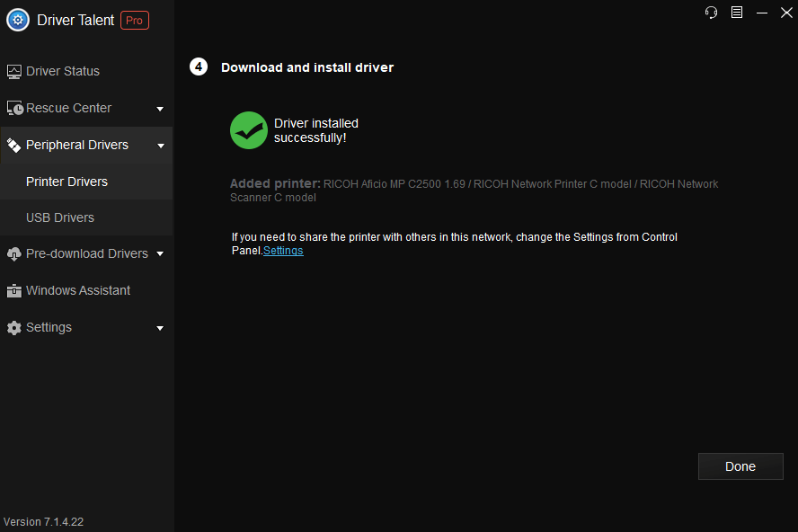Open the Settings link for printer sharing
Viewport: 798px width, 532px height.
coord(283,251)
